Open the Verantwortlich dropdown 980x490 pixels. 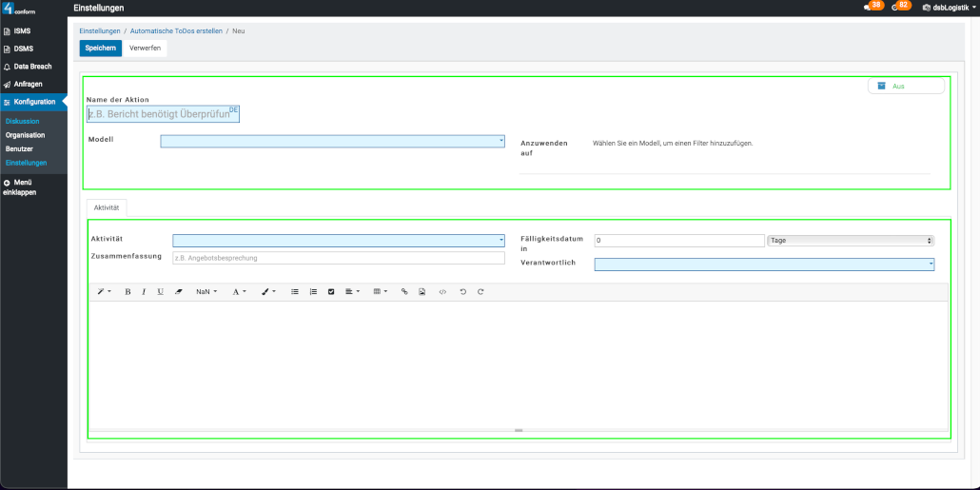[764, 265]
